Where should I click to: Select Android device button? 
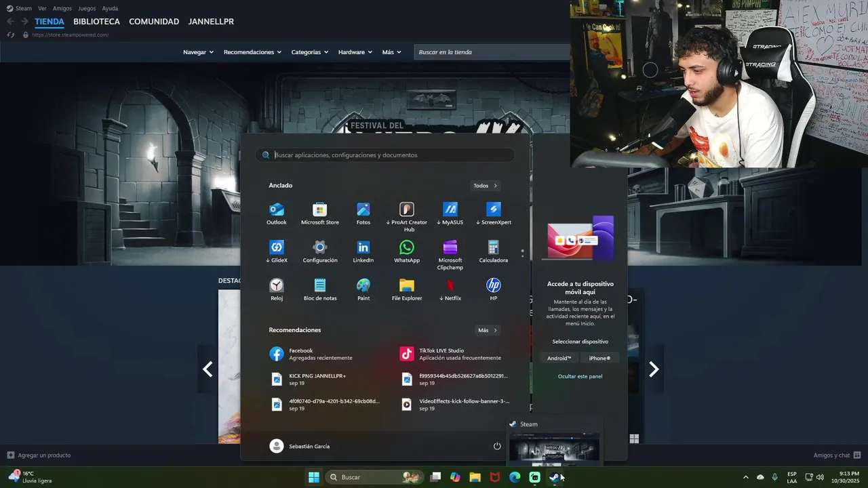coord(559,358)
